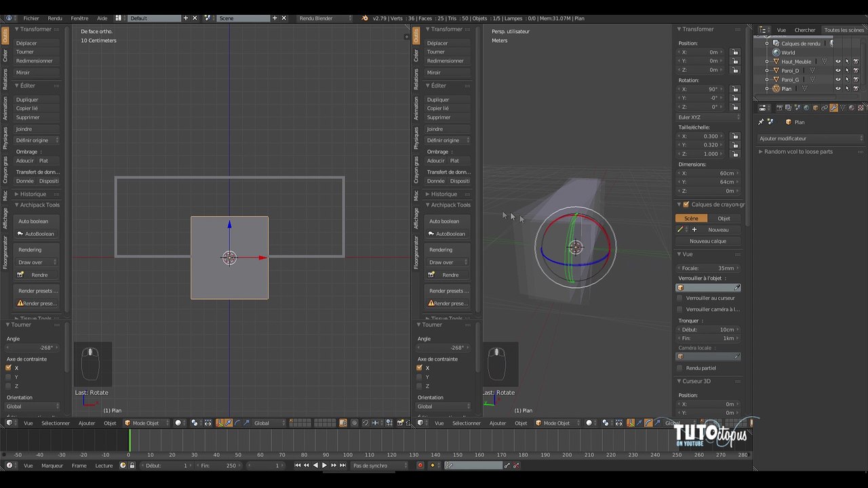This screenshot has height=488, width=868.
Task: Open the Mesh data triangle tab in properties
Action: click(x=842, y=108)
